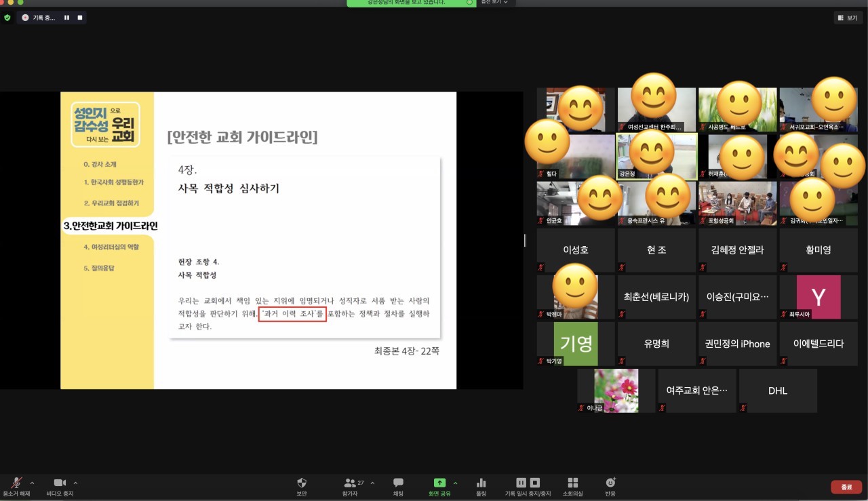Toggle 기록 일시 중지/중지 in bottom toolbar
The image size is (868, 501).
[x=528, y=483]
